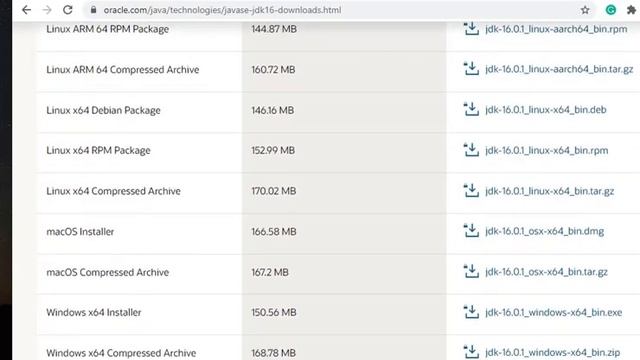View site security lock info
640x360 pixels.
click(93, 10)
